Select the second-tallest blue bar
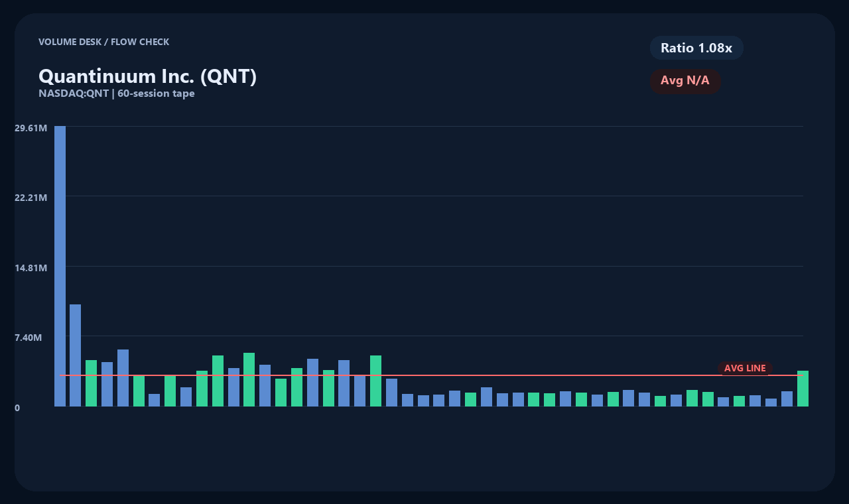The width and height of the screenshot is (849, 504). pyautogui.click(x=76, y=355)
